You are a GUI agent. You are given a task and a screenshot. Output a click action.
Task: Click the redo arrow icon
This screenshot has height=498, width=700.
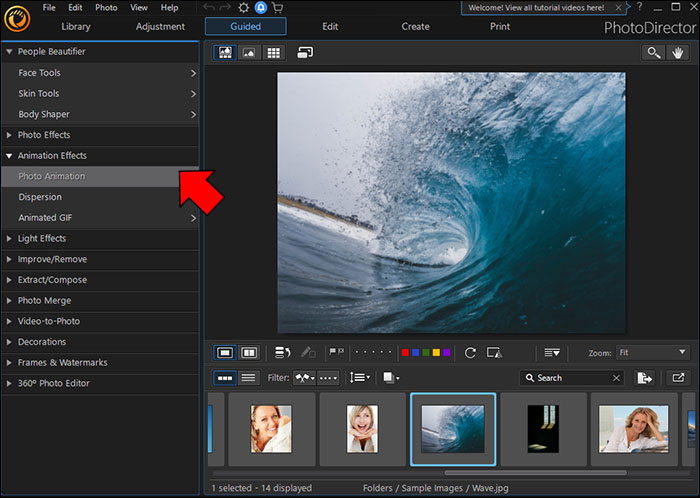coord(225,8)
